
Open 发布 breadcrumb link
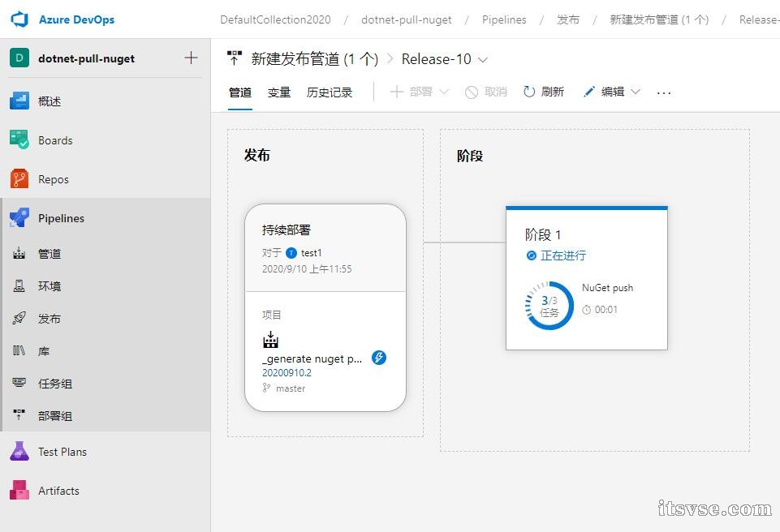point(568,20)
